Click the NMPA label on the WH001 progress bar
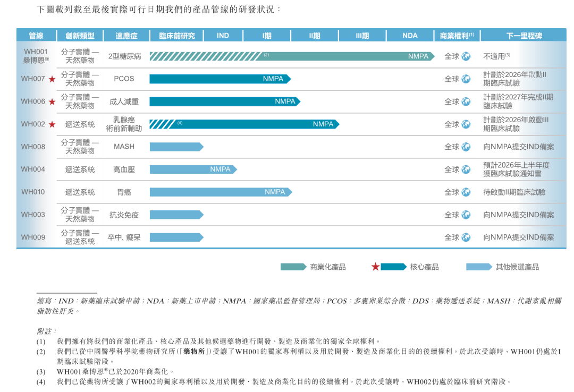This screenshot has width=574, height=392. (418, 56)
